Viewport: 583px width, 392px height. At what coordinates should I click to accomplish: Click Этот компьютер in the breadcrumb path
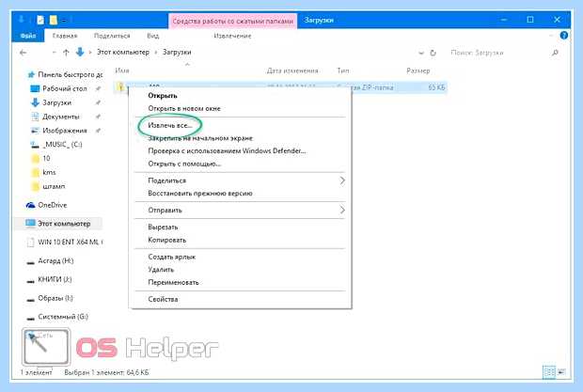[123, 52]
